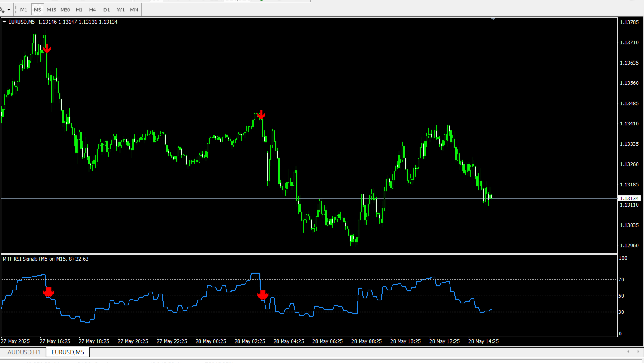This screenshot has width=644, height=363.
Task: Click the RSI 70 level label
Action: [x=621, y=280]
